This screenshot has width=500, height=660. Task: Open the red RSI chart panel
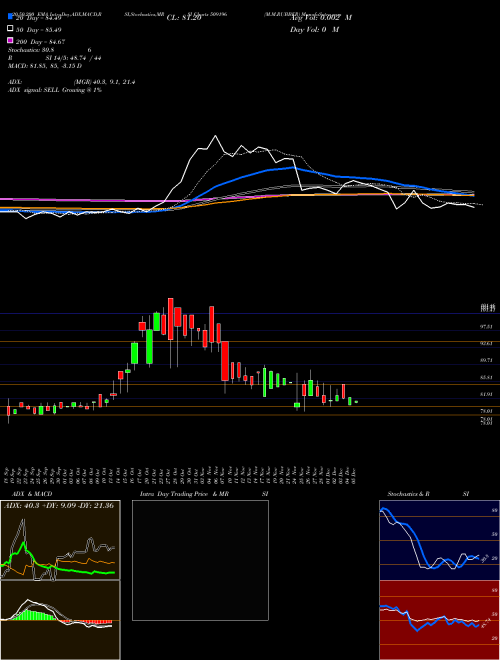[439, 620]
